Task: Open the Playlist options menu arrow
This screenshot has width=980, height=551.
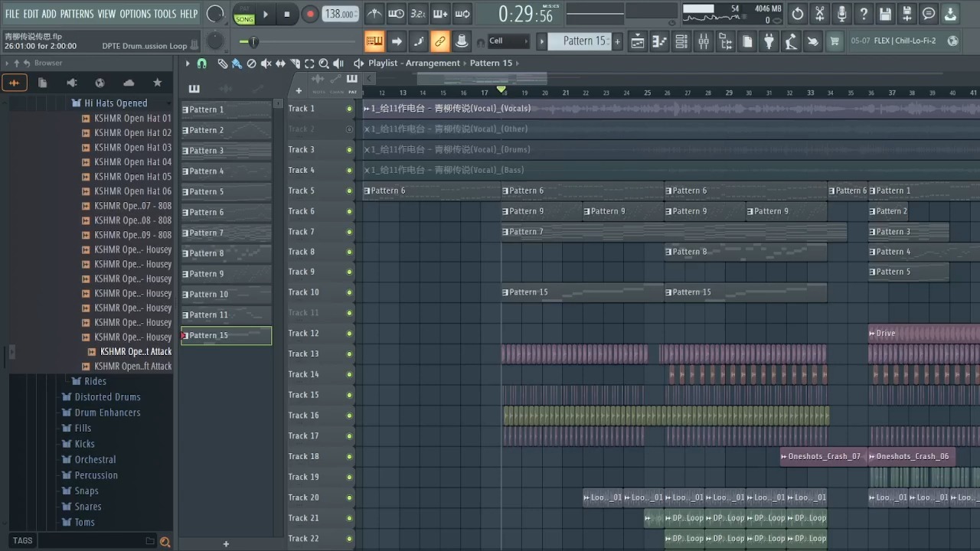Action: pos(187,64)
